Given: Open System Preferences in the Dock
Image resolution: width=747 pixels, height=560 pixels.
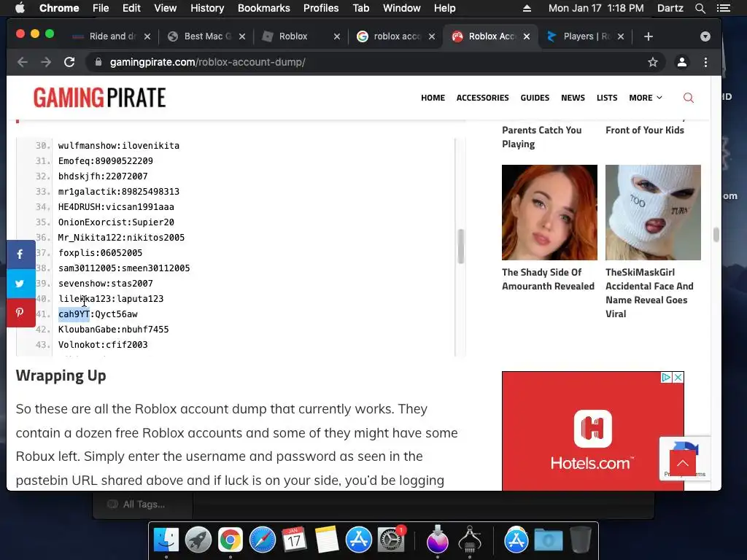Looking at the screenshot, I should click(391, 540).
